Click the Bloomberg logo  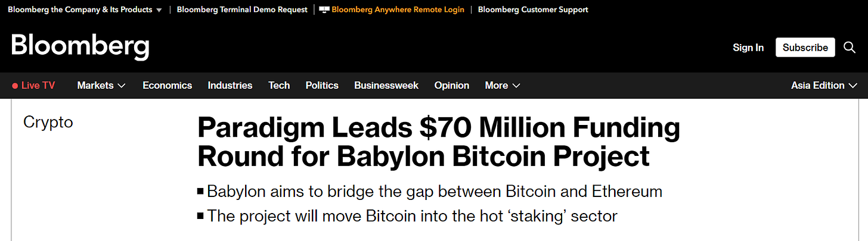click(x=80, y=47)
